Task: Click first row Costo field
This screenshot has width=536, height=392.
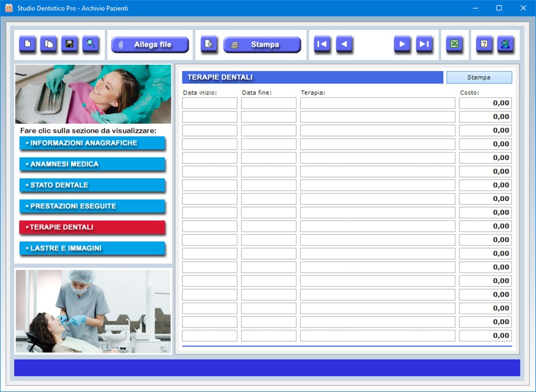Action: point(485,104)
